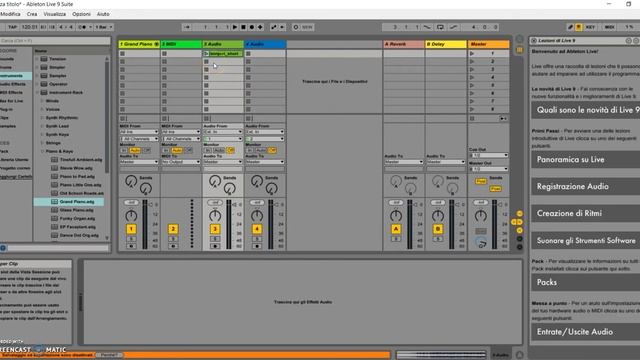
Task: Open MIDI To No Output dropdown
Action: click(181, 162)
